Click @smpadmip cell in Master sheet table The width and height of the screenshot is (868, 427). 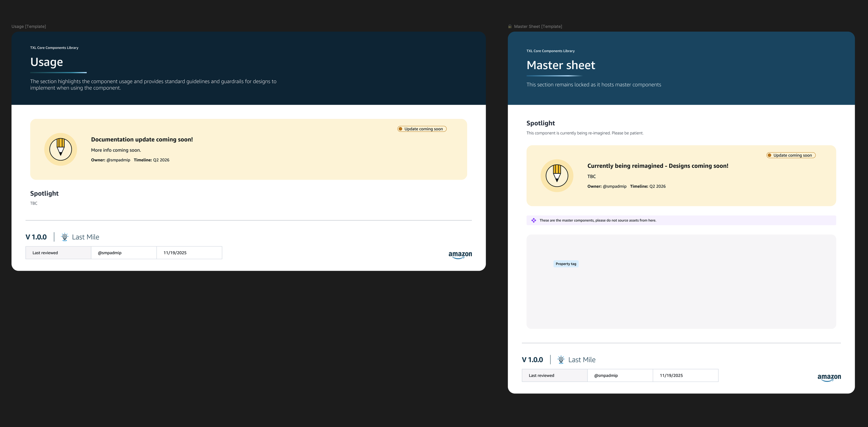point(620,375)
